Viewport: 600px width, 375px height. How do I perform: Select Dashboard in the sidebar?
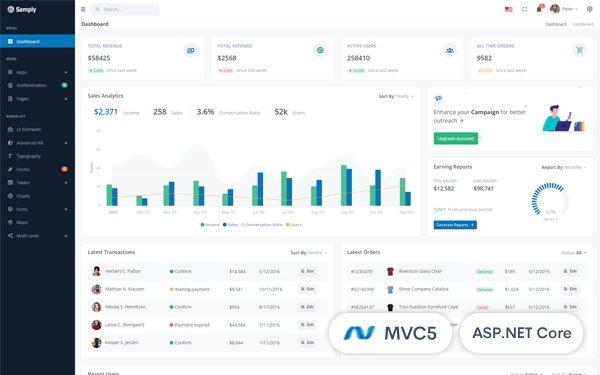(38, 41)
